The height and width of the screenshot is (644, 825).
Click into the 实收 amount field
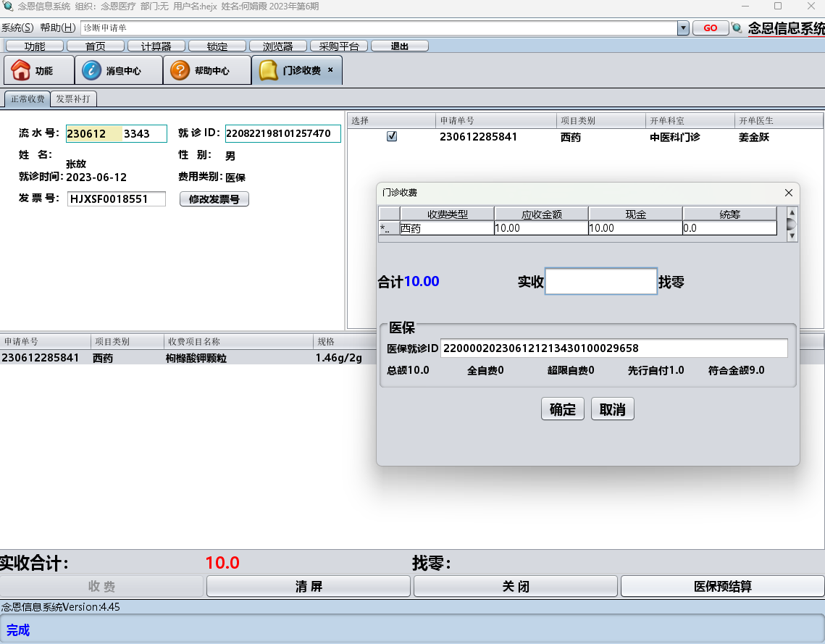(600, 282)
